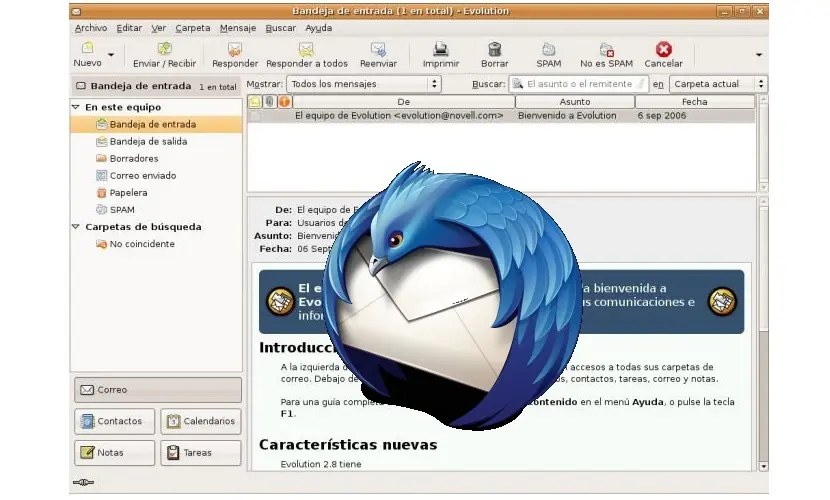Select the Correo enviado folder
Screen dimensions: 830x500
click(x=136, y=175)
